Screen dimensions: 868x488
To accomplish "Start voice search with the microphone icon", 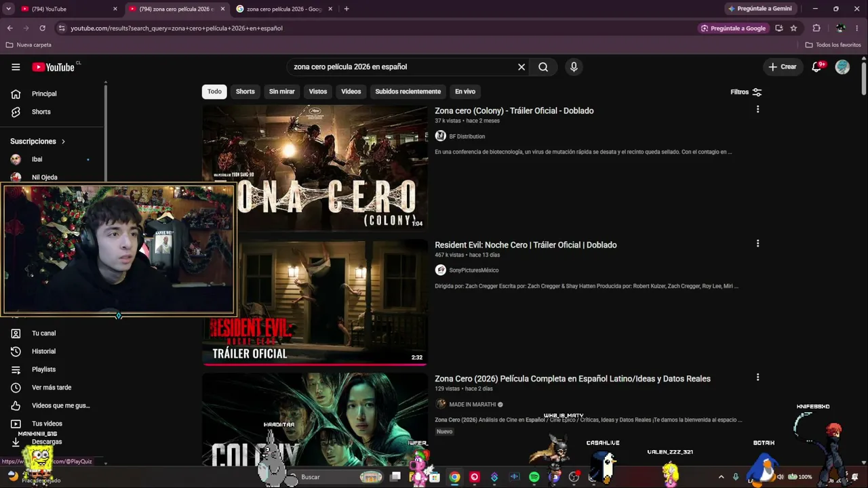I will 574,67.
